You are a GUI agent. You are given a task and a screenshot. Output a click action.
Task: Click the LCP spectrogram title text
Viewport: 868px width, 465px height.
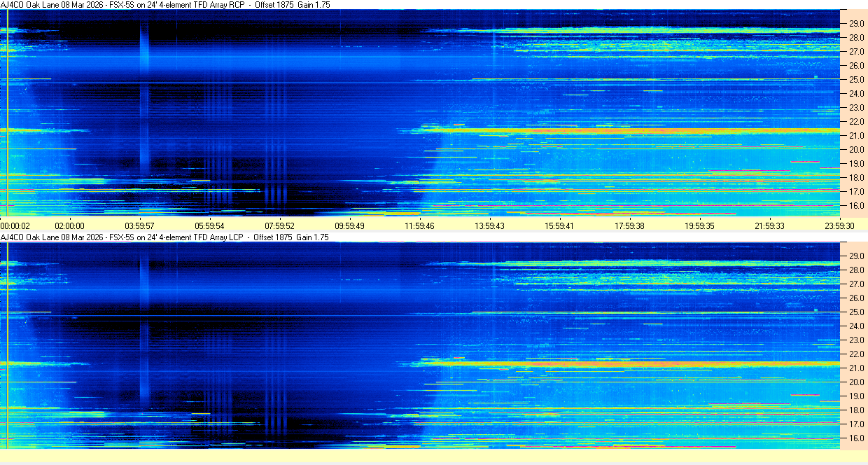point(164,237)
